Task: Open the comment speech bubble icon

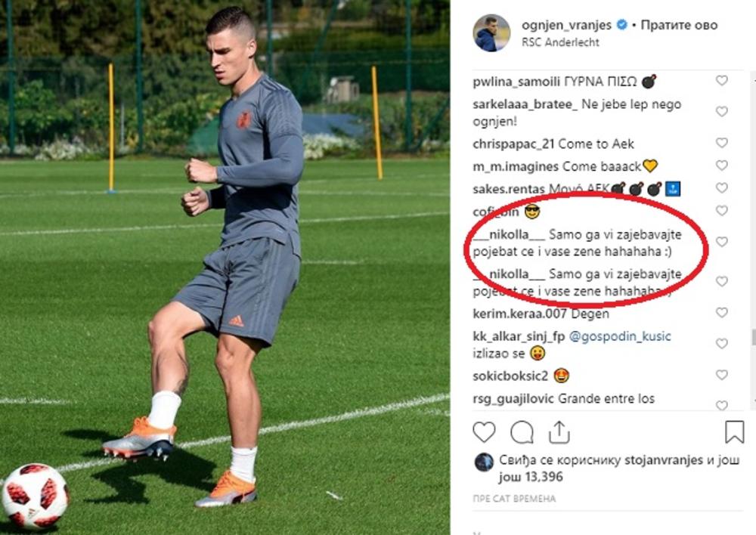Action: click(522, 432)
